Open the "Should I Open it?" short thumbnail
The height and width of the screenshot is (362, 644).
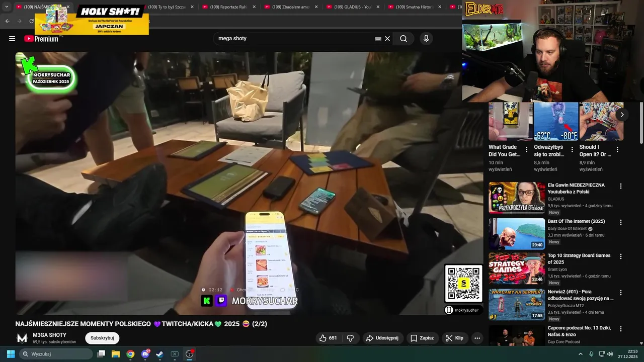click(601, 121)
